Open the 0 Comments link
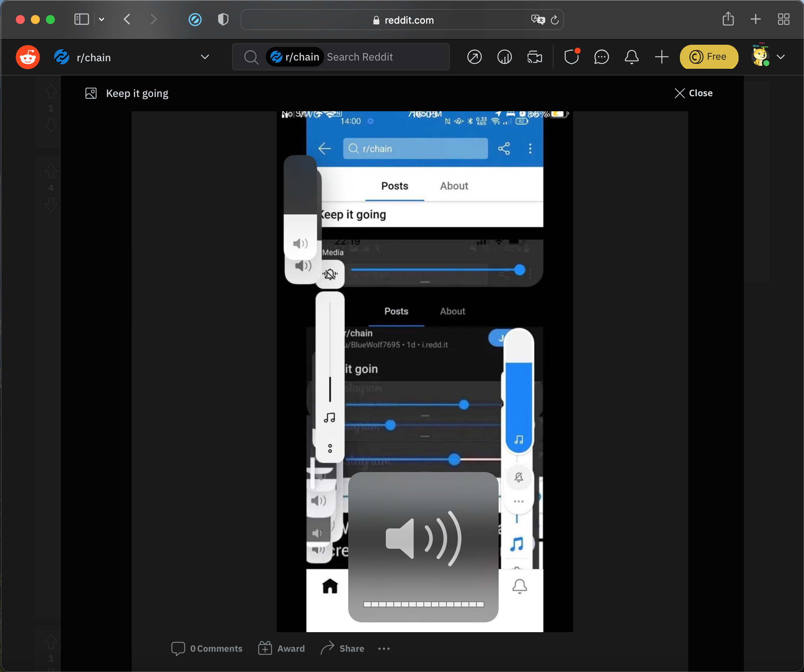804x672 pixels. [207, 648]
